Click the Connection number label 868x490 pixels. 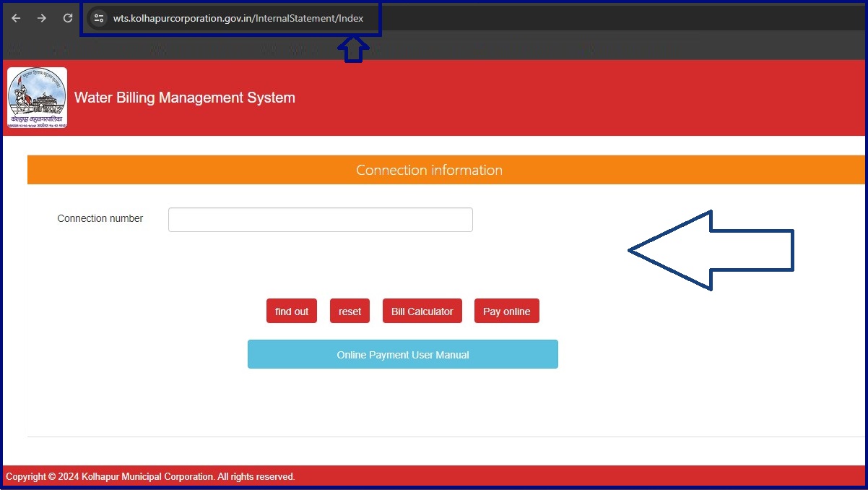click(x=100, y=218)
